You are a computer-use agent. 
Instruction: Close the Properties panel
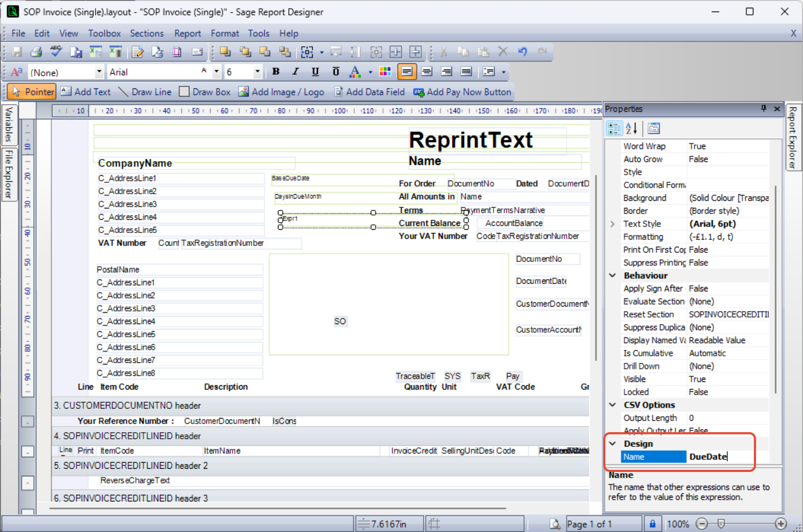click(x=777, y=109)
